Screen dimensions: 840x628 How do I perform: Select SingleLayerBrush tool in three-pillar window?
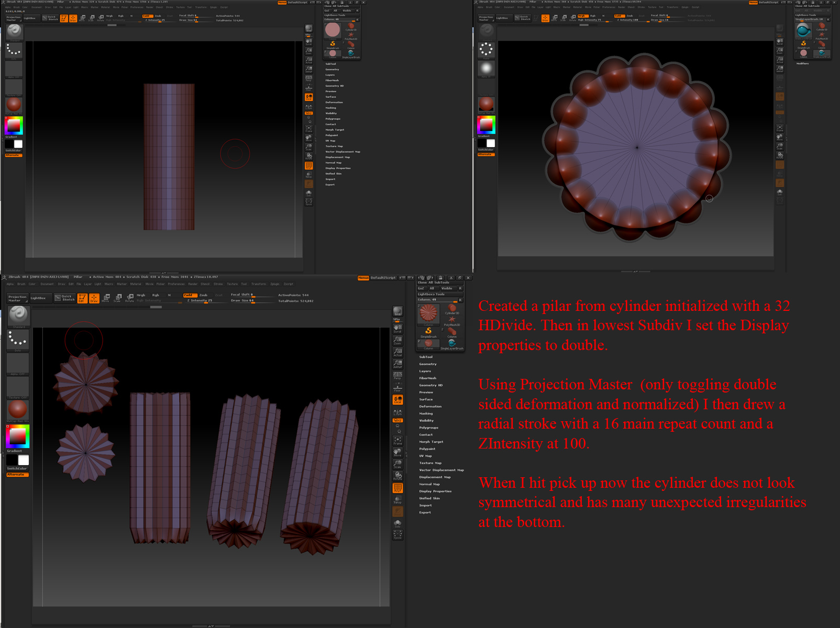(452, 344)
